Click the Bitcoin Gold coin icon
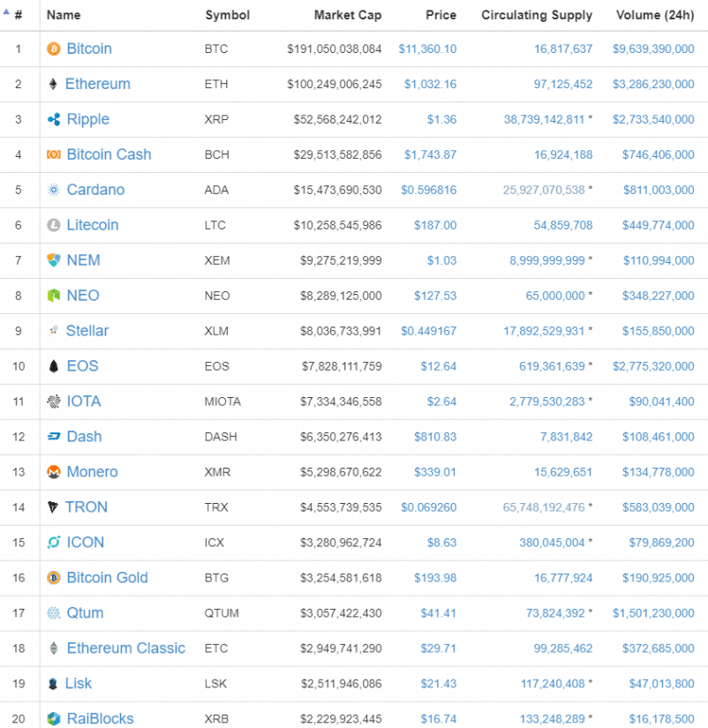Viewport: 708px width, 728px height. pyautogui.click(x=54, y=578)
